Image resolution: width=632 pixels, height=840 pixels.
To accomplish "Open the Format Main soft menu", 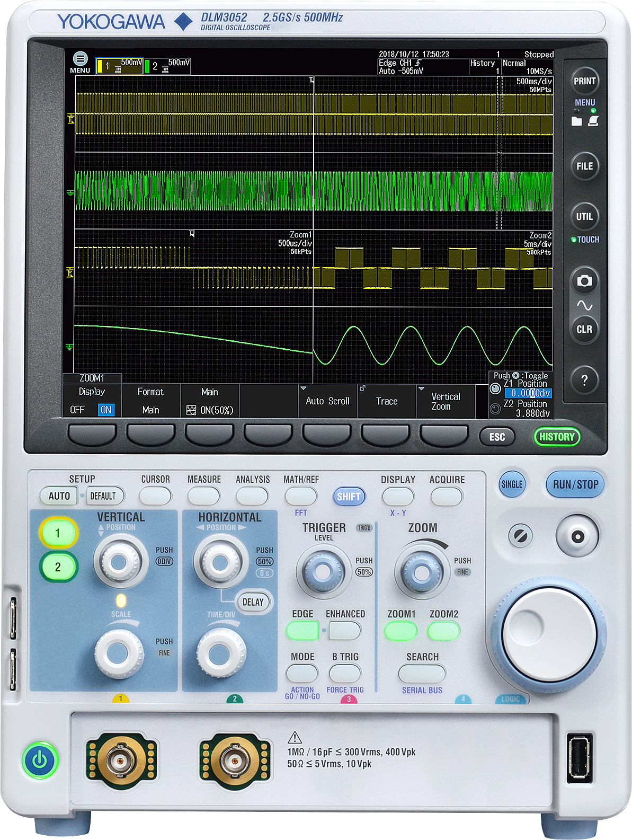I will click(151, 401).
